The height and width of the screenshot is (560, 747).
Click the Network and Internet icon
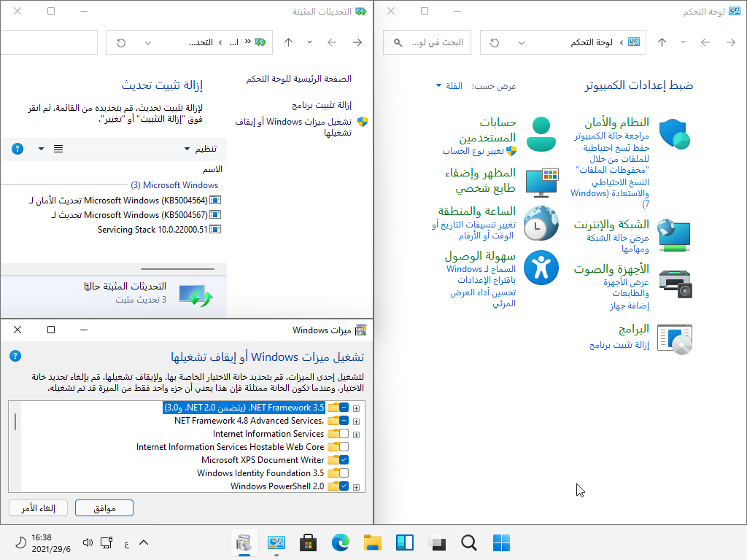click(674, 236)
